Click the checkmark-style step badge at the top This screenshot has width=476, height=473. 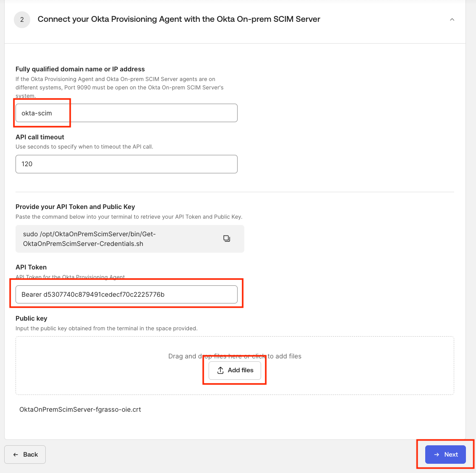pyautogui.click(x=22, y=19)
